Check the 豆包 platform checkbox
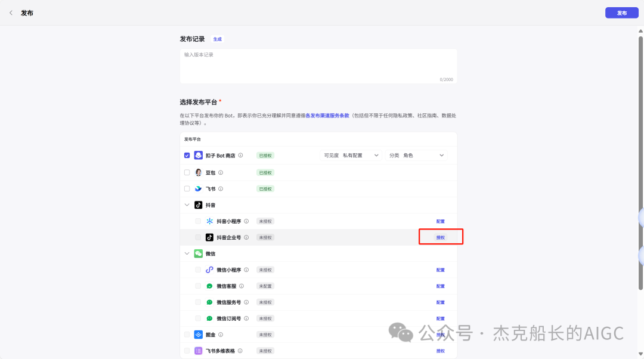644x359 pixels. click(187, 172)
